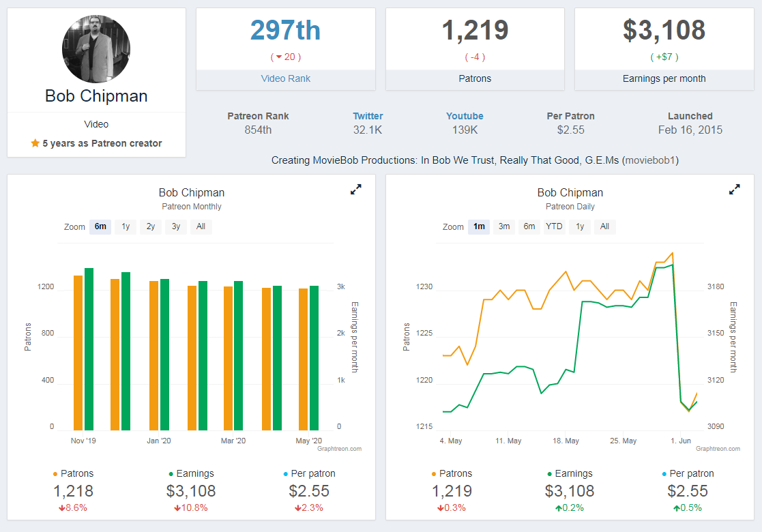Open the Video Rank link

(x=286, y=78)
